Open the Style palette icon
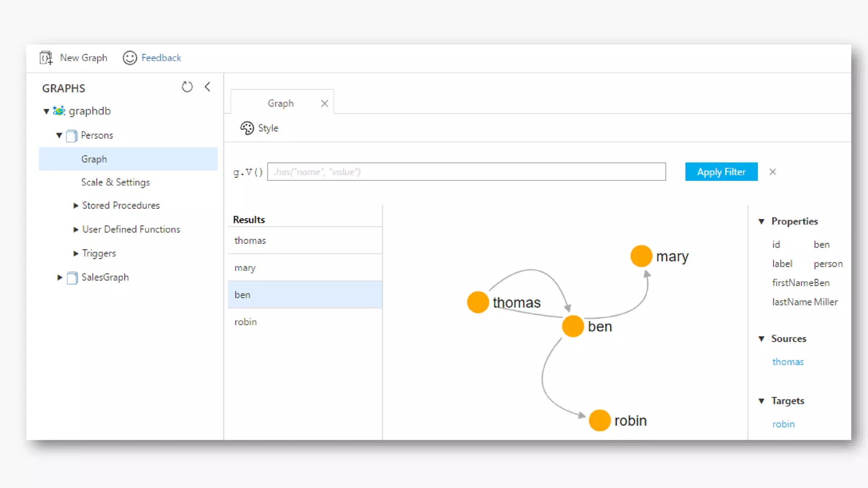 click(247, 128)
